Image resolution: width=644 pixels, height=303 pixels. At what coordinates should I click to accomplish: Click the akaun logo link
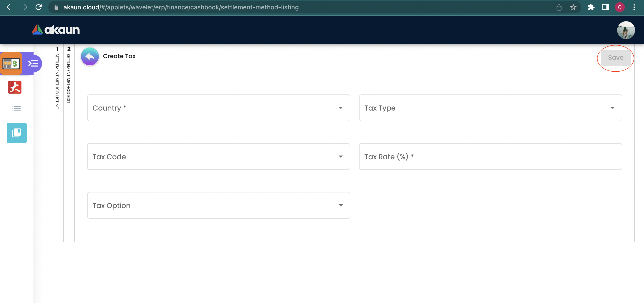tap(56, 30)
